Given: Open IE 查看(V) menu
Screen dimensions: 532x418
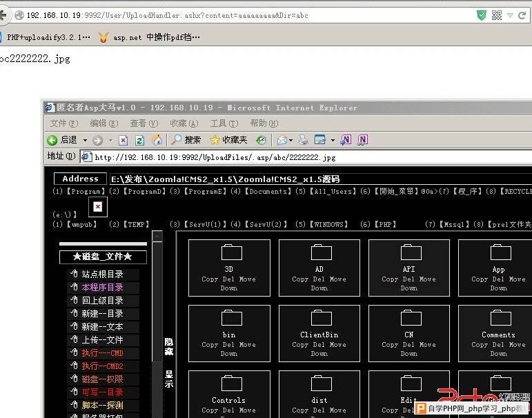Looking at the screenshot, I should [x=144, y=123].
